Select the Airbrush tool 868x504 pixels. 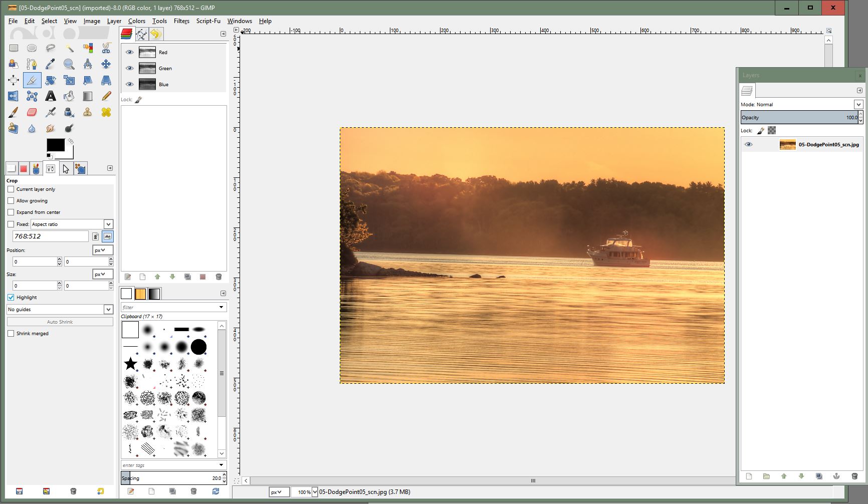pyautogui.click(x=51, y=112)
